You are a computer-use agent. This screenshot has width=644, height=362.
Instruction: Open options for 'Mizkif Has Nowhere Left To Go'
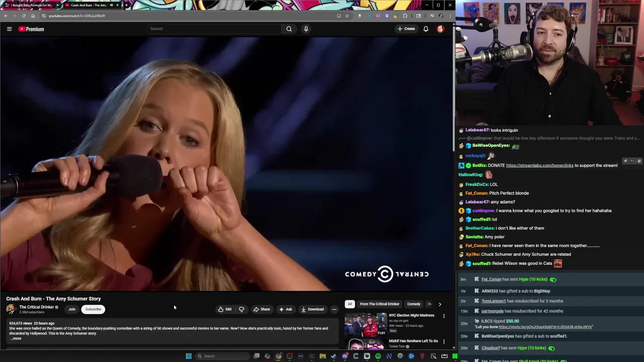click(x=444, y=342)
